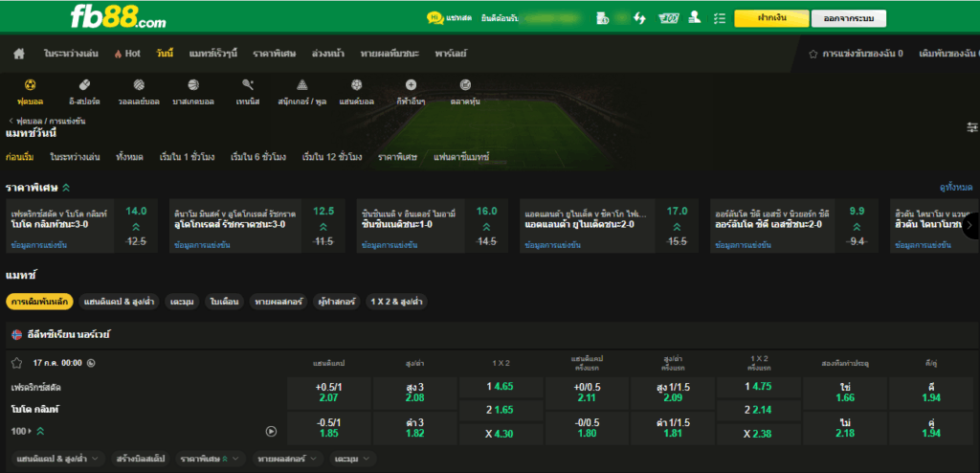Click the ดูทั้งหมด view all link

coord(956,187)
